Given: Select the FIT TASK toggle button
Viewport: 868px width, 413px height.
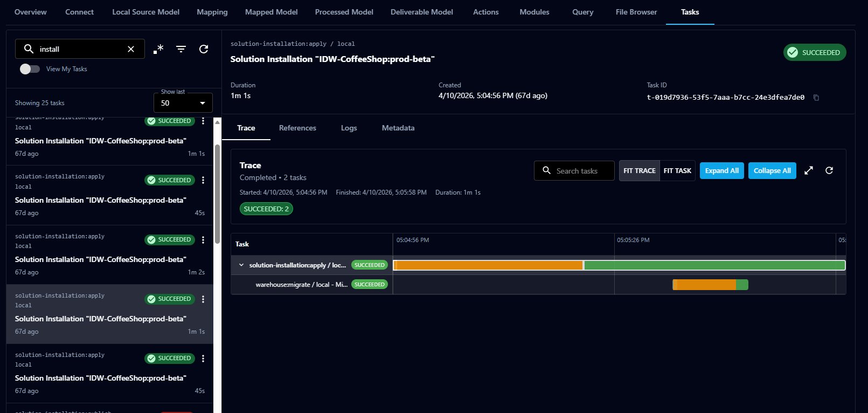Looking at the screenshot, I should 677,171.
